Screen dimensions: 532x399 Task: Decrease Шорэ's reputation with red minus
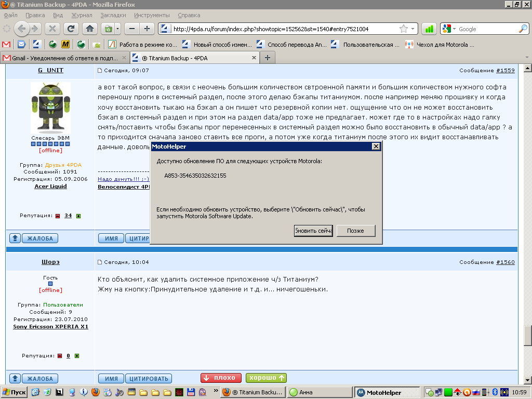click(x=60, y=356)
